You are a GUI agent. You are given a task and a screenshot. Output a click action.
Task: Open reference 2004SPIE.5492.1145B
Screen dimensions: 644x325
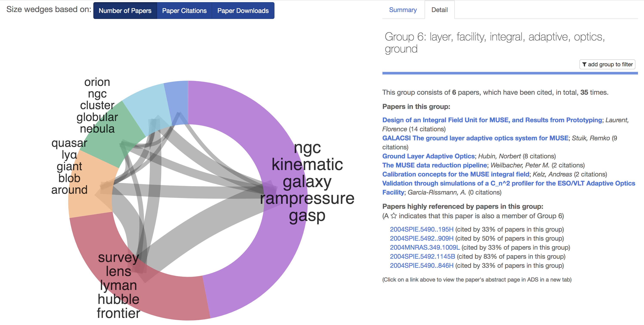[422, 256]
